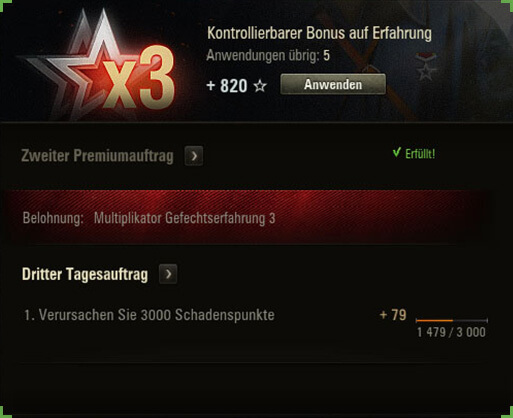Click the small star next to 820
513x418 pixels.
pos(260,86)
